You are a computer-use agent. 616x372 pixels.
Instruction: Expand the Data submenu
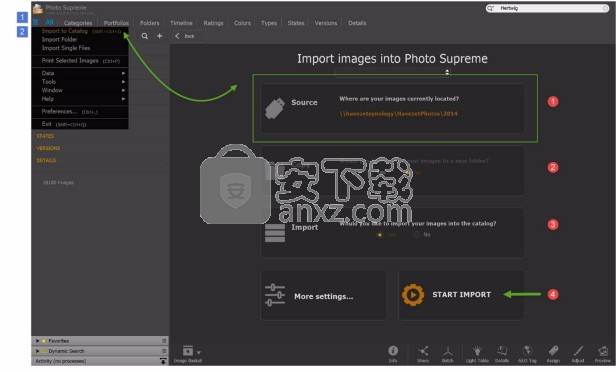click(x=80, y=73)
